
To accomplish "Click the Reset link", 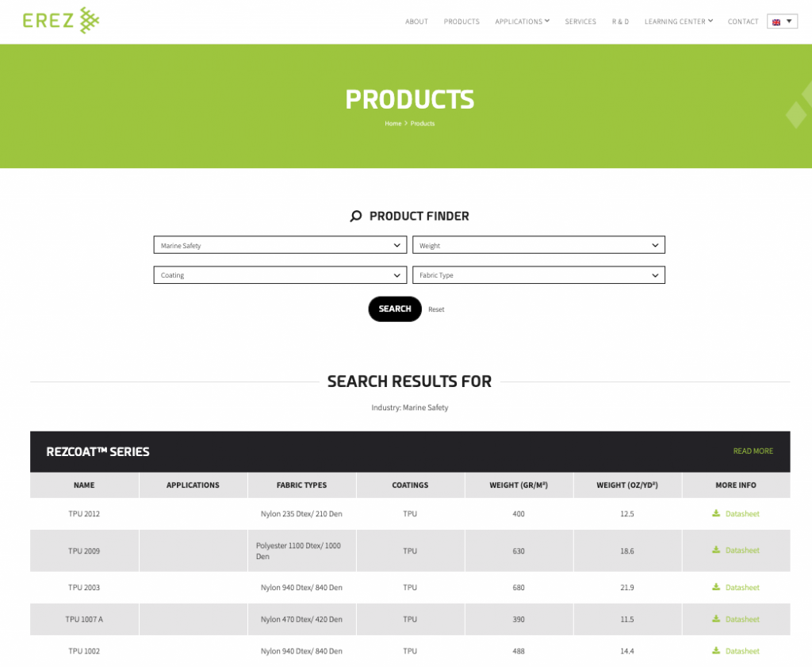I will [x=436, y=309].
